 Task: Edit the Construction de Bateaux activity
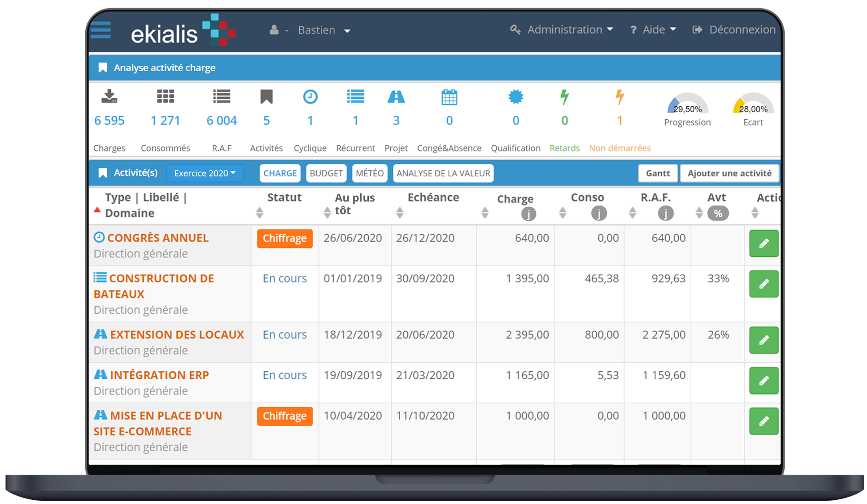[764, 284]
